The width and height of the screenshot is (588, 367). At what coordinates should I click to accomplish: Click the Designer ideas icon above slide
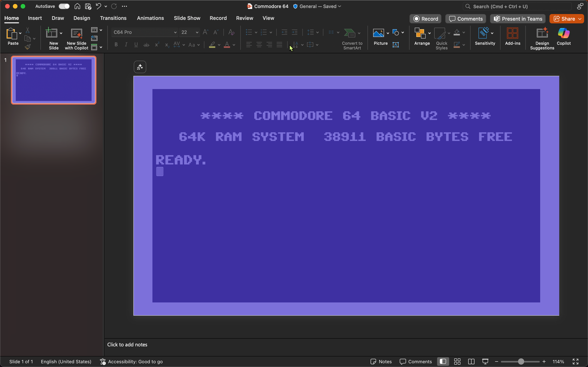point(140,67)
